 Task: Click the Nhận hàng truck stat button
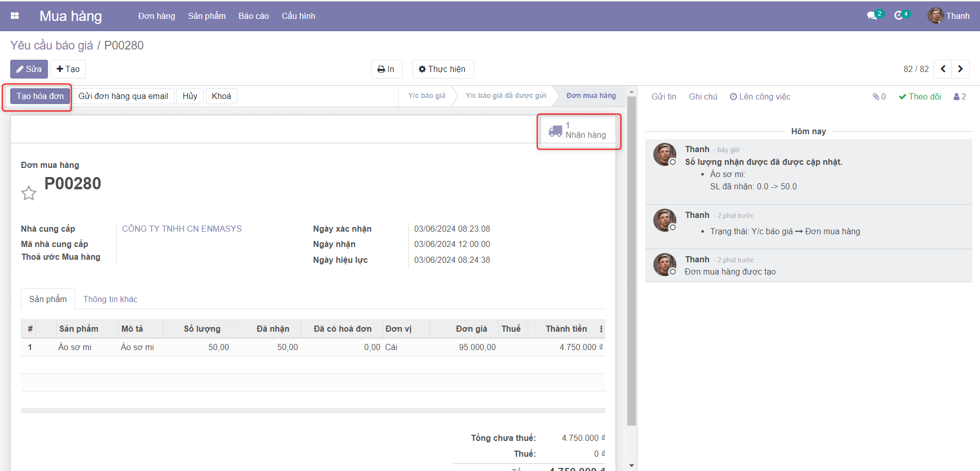(x=578, y=131)
